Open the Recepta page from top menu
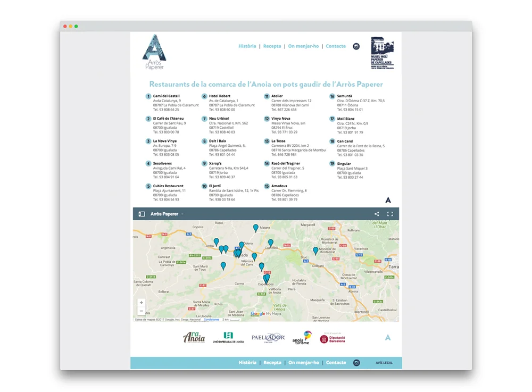532x392 pixels. click(272, 46)
